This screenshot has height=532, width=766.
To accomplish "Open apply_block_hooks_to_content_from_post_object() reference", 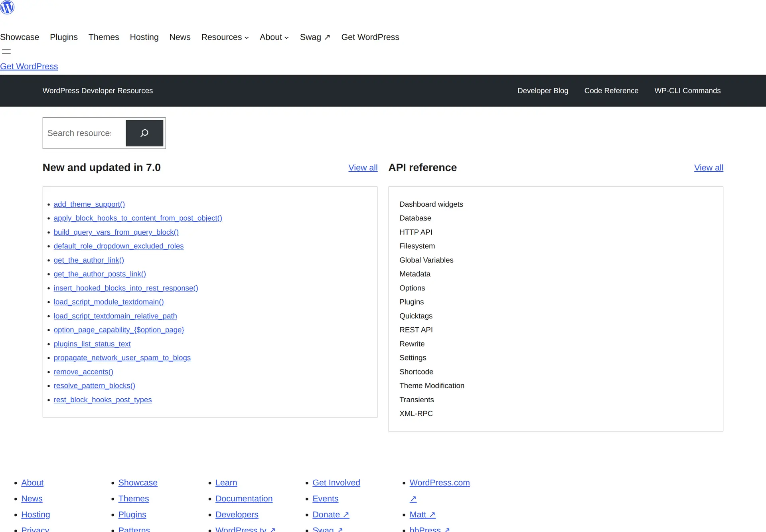I will [x=138, y=218].
